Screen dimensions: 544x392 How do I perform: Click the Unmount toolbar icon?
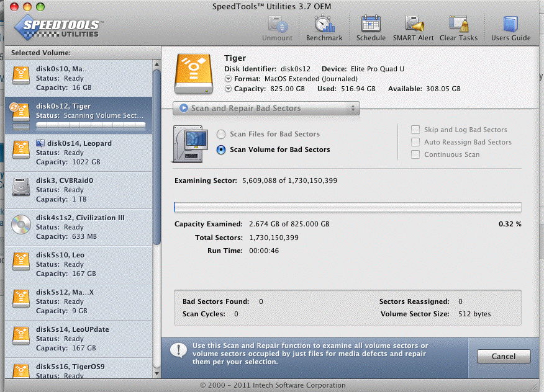(277, 24)
